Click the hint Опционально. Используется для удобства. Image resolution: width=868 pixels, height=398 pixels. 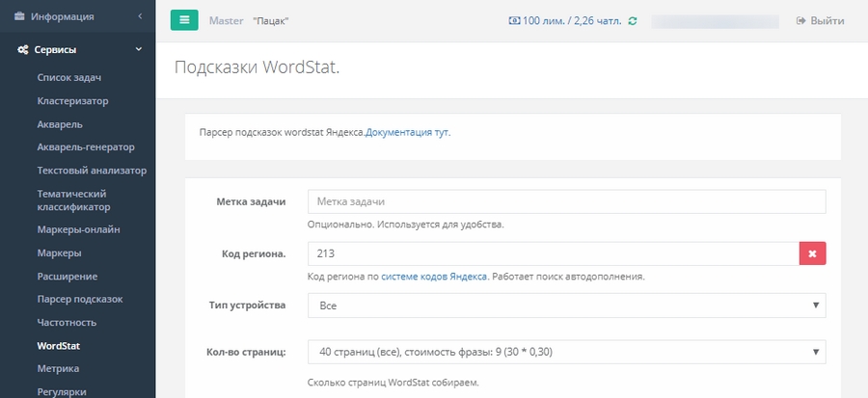point(406,225)
